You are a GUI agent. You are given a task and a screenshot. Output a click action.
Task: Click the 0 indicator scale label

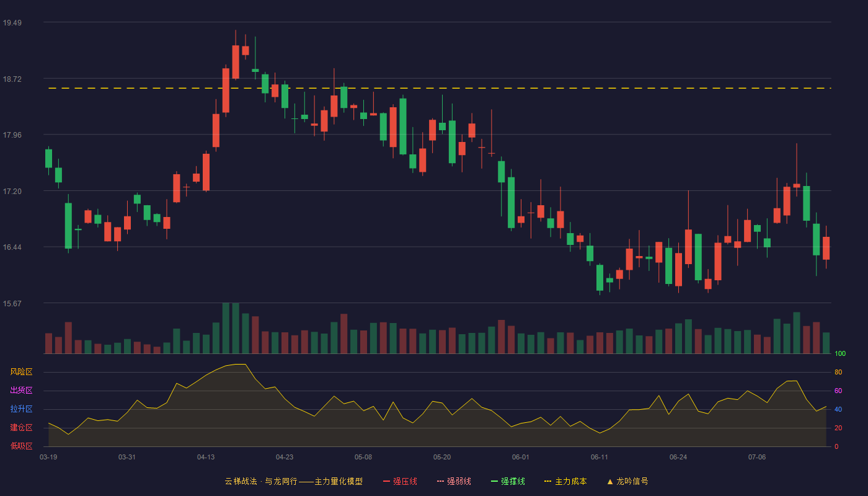coord(836,446)
